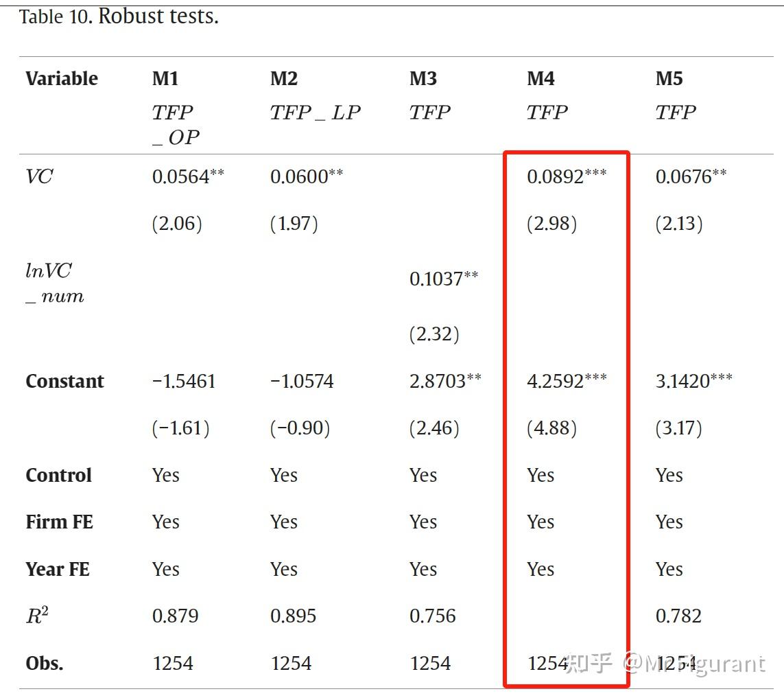Select the Variable column header
Viewport: 784px width, 698px height.
coord(62,78)
